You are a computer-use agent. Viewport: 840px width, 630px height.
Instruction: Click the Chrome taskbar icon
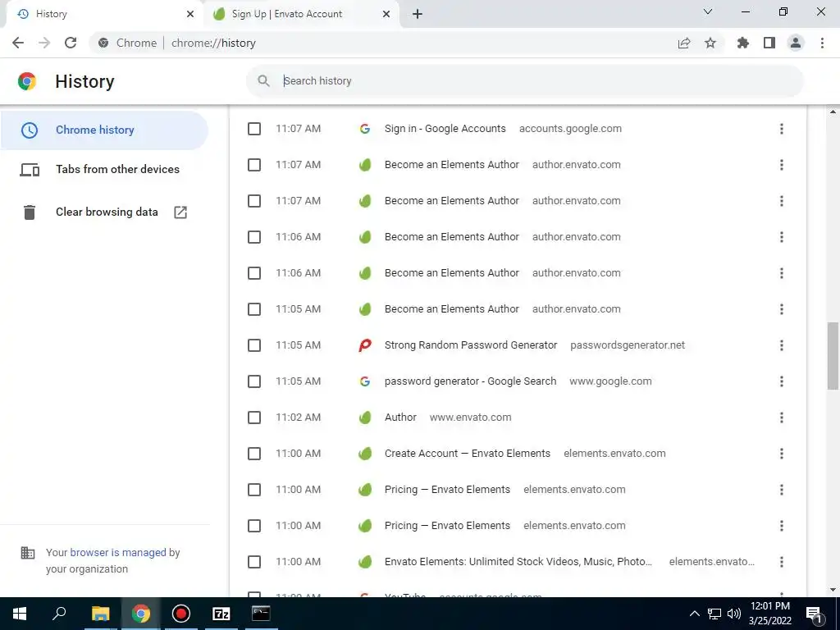tap(141, 614)
